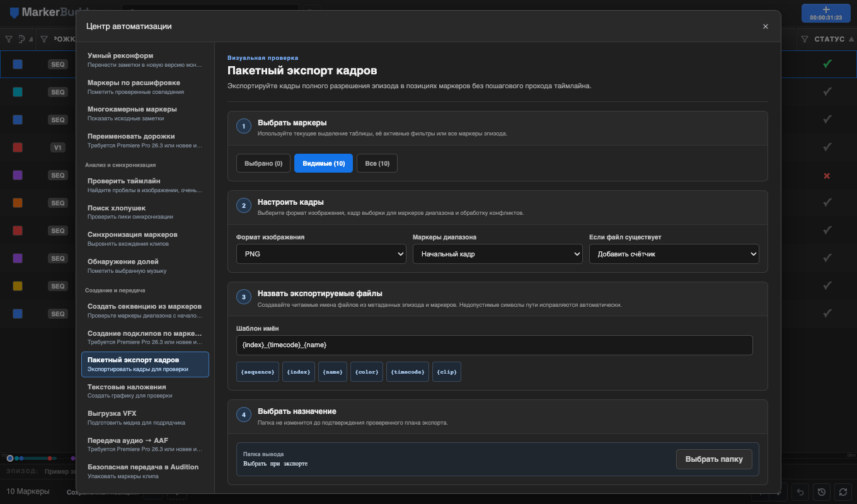Click the green checkmark status in the first row
Screen dimensions: 857x504
827,64
